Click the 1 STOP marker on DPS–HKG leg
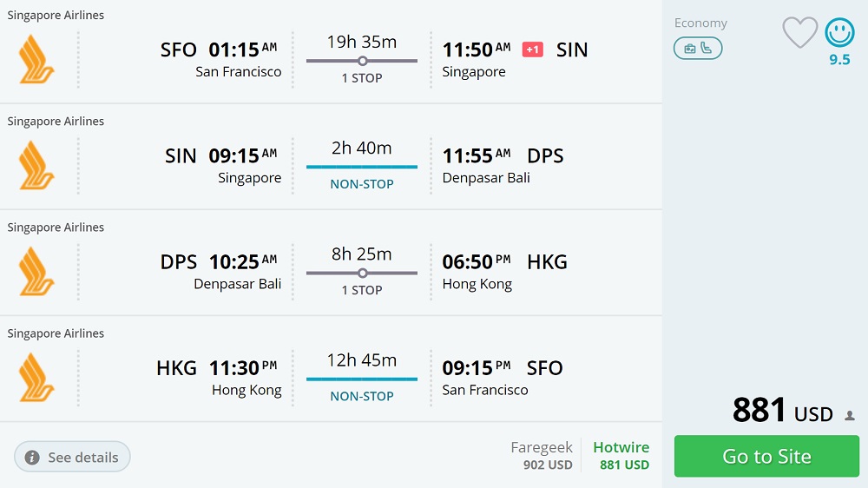 [362, 273]
